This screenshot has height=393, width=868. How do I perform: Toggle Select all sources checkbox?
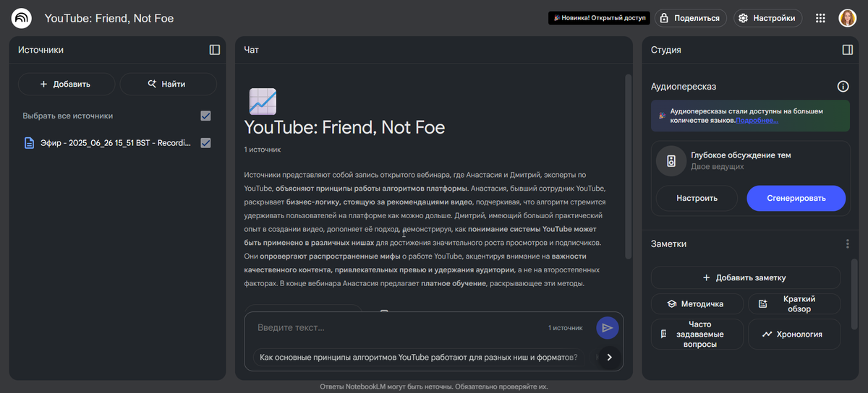tap(205, 116)
